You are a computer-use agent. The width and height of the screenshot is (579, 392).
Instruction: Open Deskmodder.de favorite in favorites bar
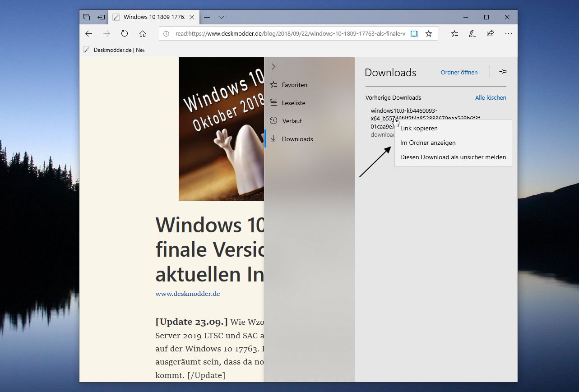click(114, 50)
